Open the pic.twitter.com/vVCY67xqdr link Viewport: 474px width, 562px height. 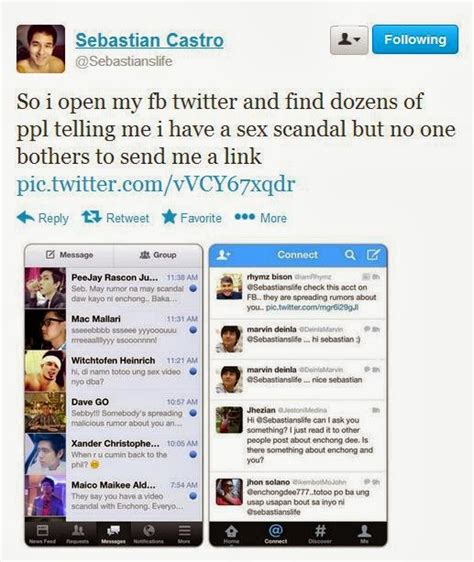coord(156,184)
